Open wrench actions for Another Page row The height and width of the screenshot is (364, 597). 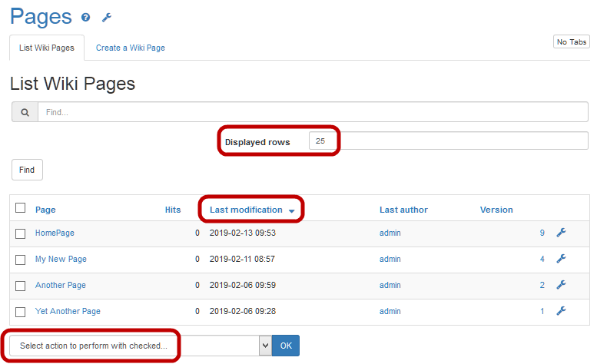[x=561, y=285]
